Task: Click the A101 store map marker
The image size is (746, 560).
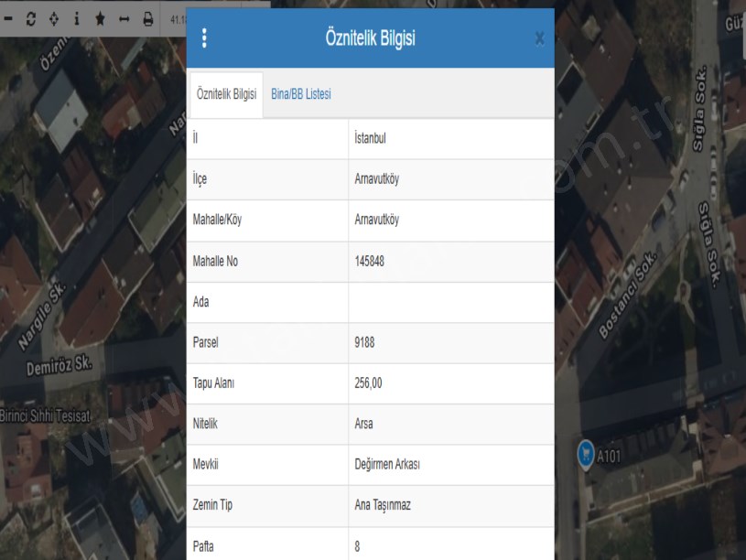Action: pyautogui.click(x=585, y=452)
